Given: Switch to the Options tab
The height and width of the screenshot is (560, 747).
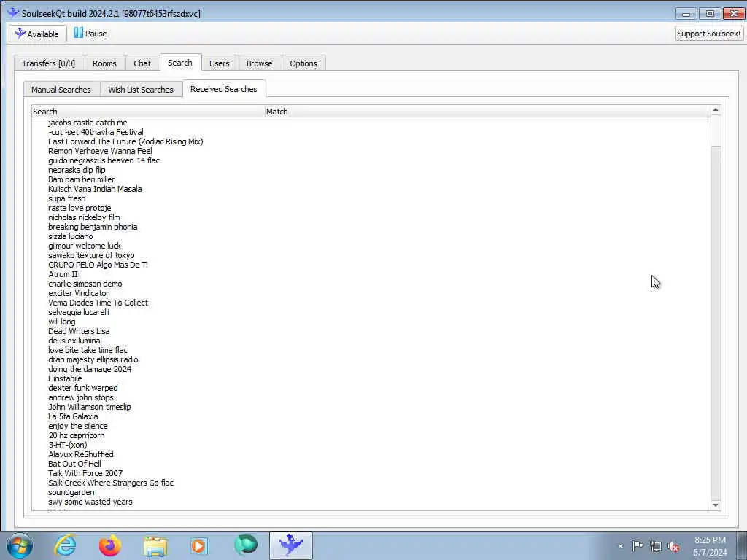Looking at the screenshot, I should [x=303, y=63].
